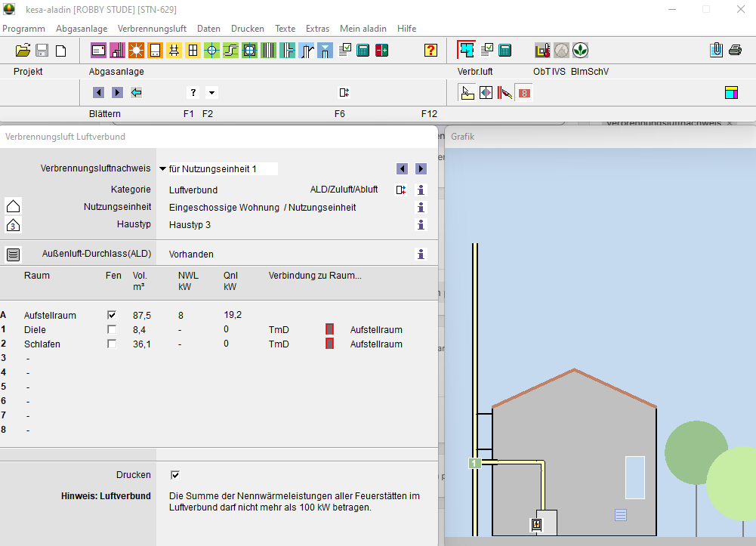The height and width of the screenshot is (546, 756).
Task: Open the dropdown arrow next to the F1 question mark
Action: pos(211,93)
